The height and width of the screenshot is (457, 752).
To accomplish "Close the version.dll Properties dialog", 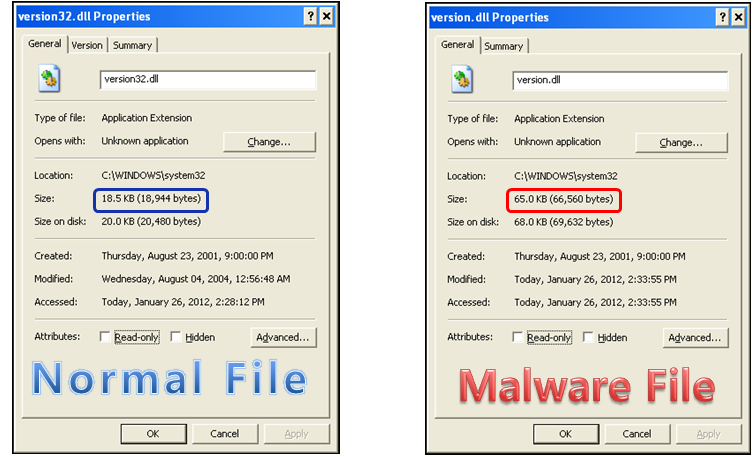I will tap(739, 18).
